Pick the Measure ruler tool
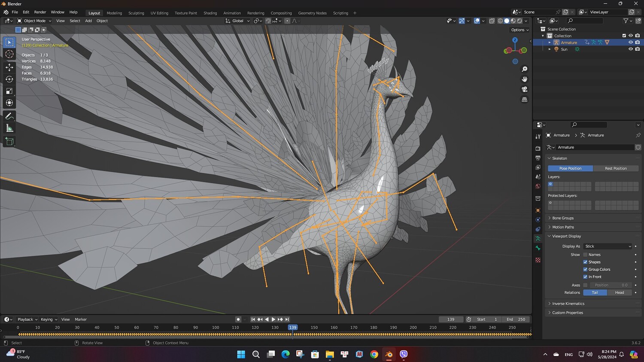The image size is (644, 362). (9, 128)
